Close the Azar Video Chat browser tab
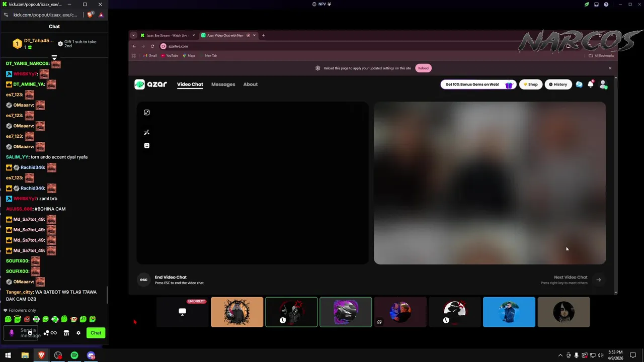The width and height of the screenshot is (644, 362). [x=254, y=35]
